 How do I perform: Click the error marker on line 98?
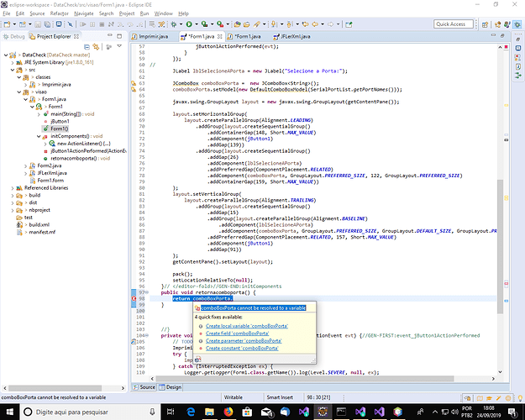coord(134,298)
